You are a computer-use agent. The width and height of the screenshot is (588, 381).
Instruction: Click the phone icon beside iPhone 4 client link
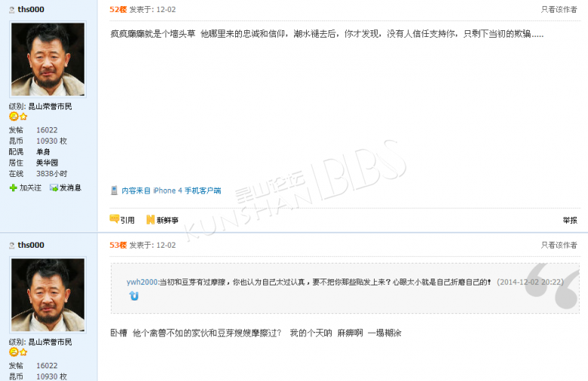[114, 190]
